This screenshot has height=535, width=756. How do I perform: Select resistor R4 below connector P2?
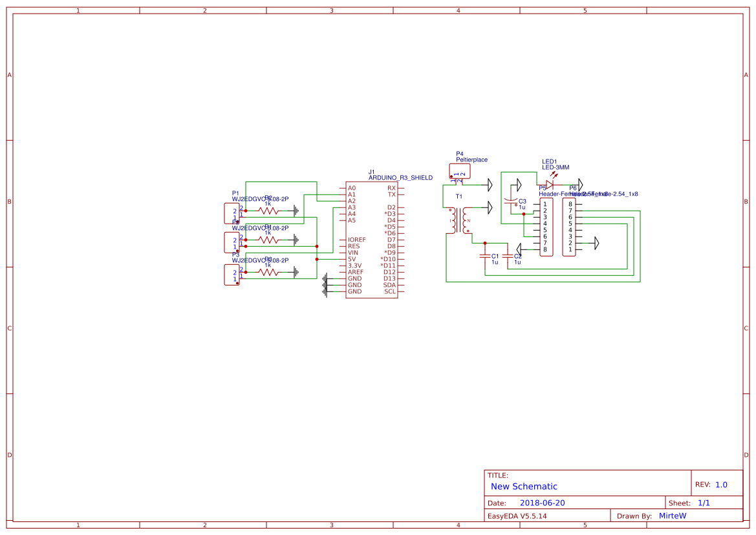268,240
